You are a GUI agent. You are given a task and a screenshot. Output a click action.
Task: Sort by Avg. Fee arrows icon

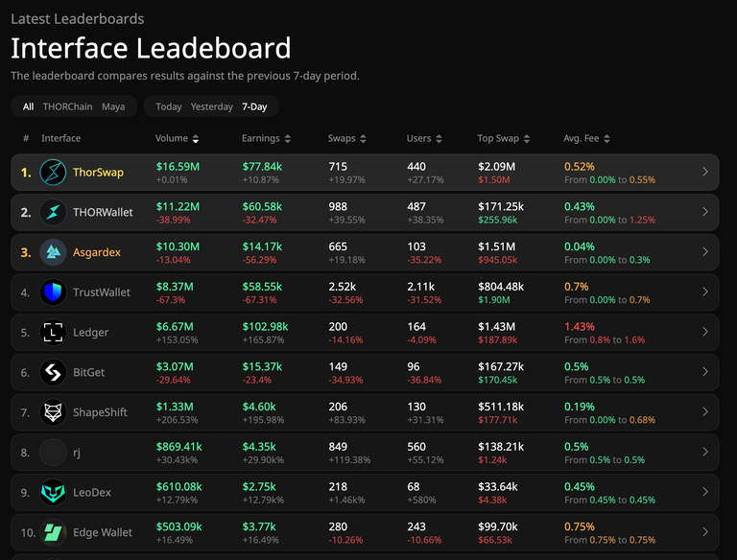click(x=606, y=139)
